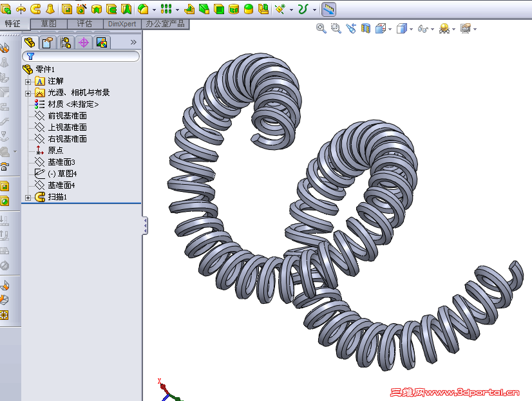Switch to the 草图 tab
This screenshot has height=401, width=532.
[49, 24]
